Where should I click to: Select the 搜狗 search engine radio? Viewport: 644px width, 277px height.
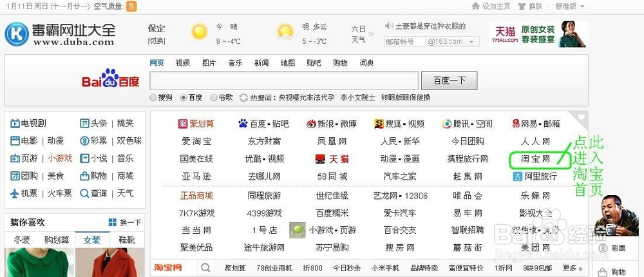(x=153, y=98)
